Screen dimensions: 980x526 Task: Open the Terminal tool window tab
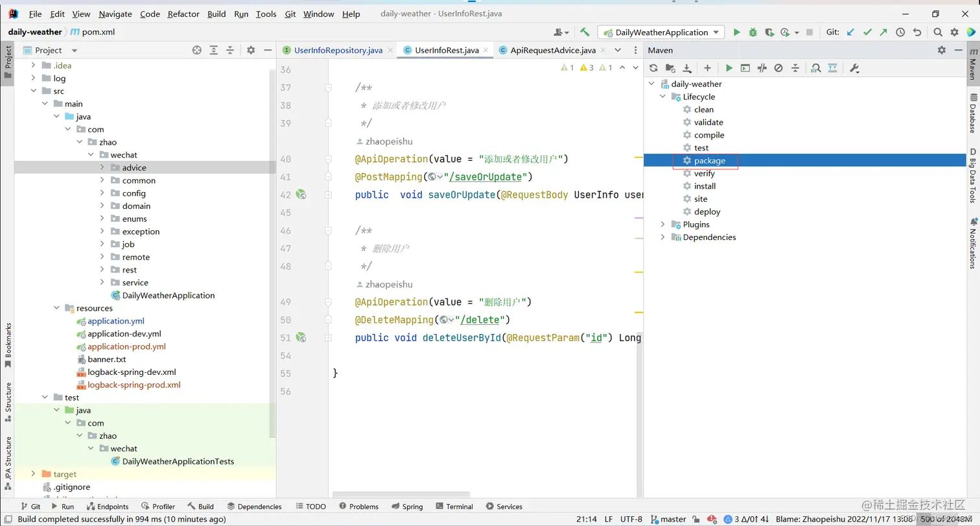click(454, 507)
